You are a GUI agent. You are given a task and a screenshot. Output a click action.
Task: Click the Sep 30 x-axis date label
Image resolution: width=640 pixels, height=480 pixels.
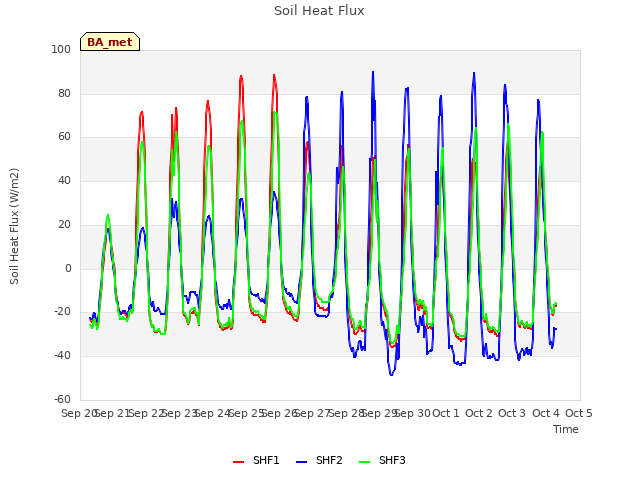[x=412, y=413]
